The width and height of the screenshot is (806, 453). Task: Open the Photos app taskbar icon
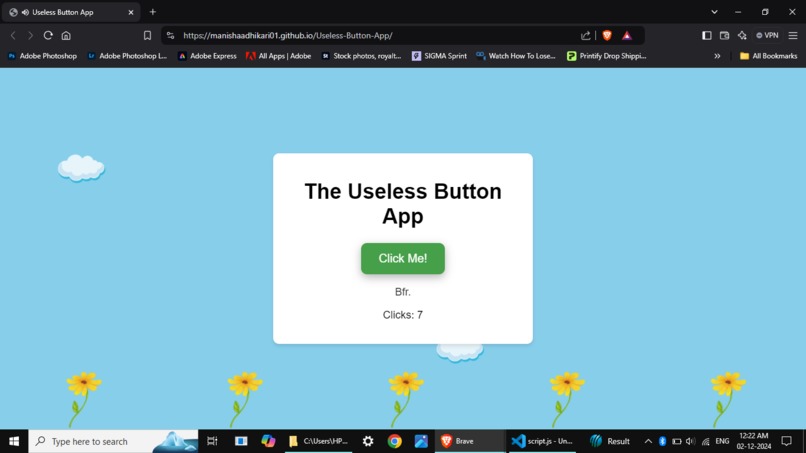[421, 441]
